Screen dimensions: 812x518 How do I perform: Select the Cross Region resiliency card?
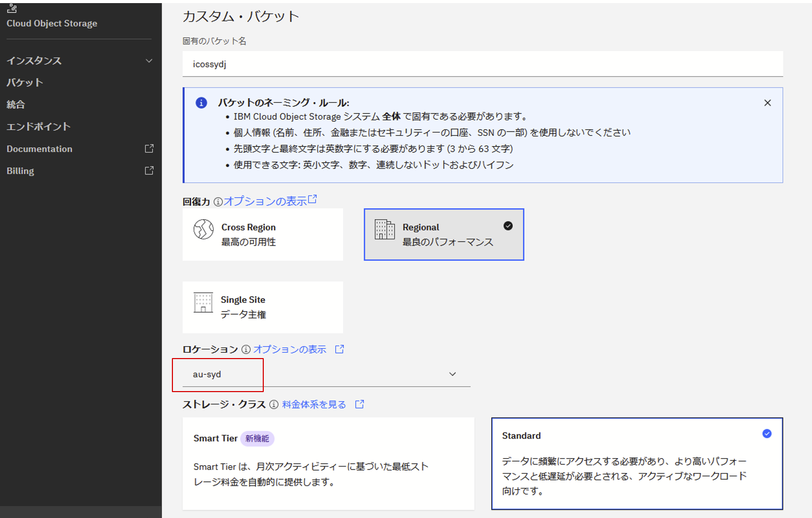pyautogui.click(x=263, y=235)
